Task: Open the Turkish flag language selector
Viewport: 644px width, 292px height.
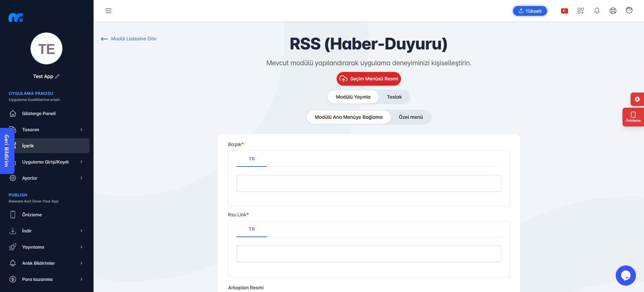Action: tap(565, 11)
